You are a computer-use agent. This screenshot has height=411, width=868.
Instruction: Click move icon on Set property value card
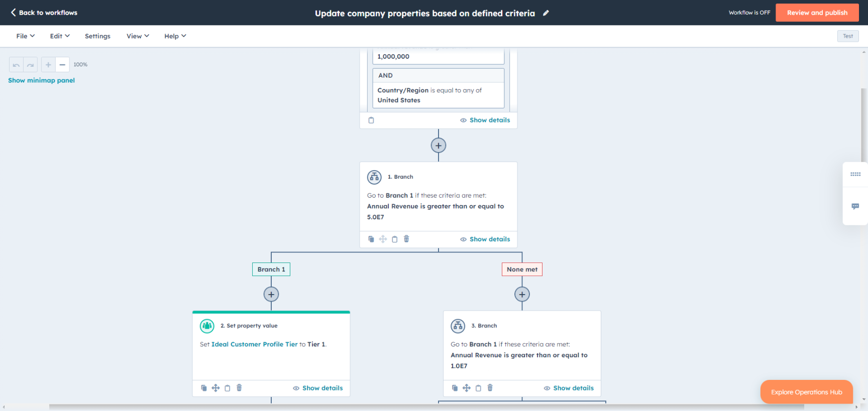(x=215, y=388)
